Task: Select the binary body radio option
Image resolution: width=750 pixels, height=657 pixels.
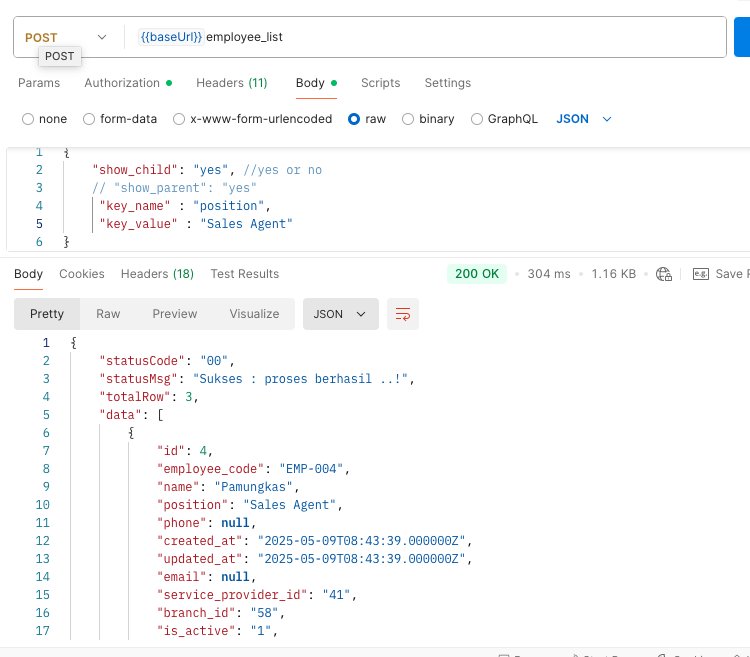Action: 408,119
